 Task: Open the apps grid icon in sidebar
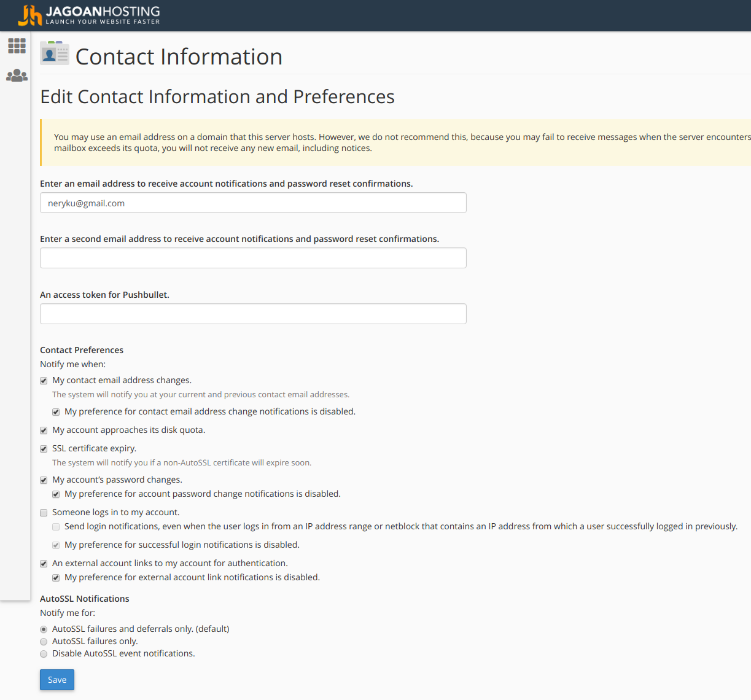(x=17, y=45)
